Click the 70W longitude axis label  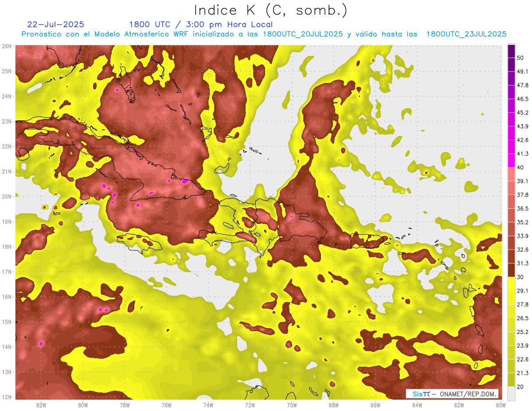tap(292, 405)
